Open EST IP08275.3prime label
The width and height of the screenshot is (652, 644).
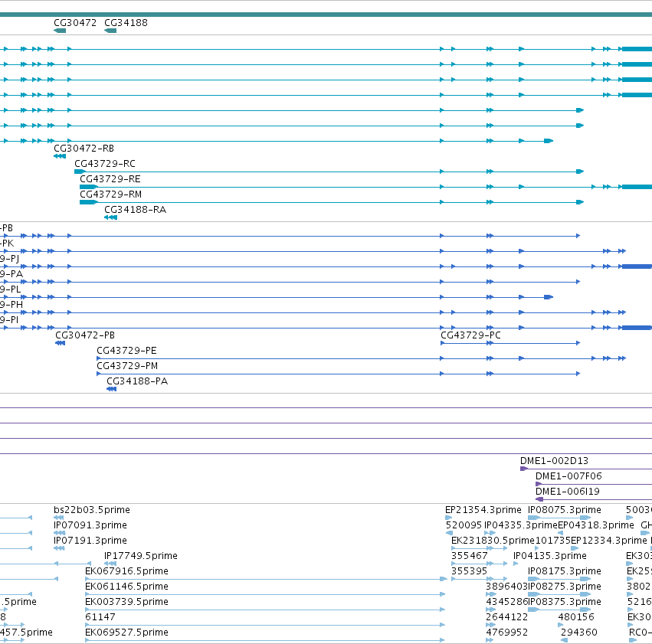(x=564, y=587)
